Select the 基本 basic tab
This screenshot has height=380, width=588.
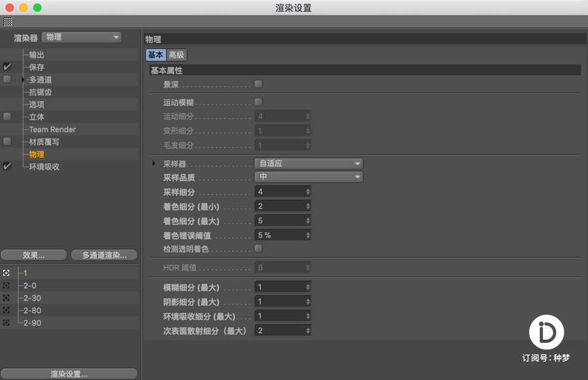[x=155, y=55]
